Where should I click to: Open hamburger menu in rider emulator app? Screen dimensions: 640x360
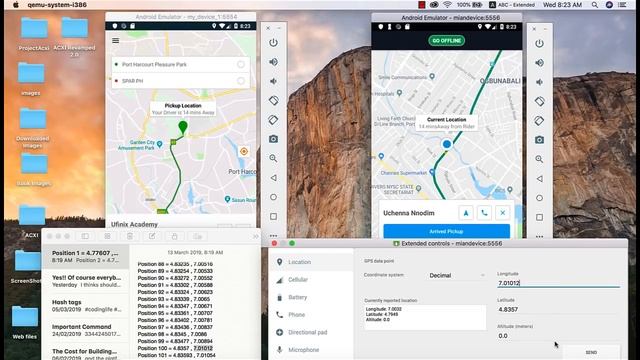click(116, 40)
